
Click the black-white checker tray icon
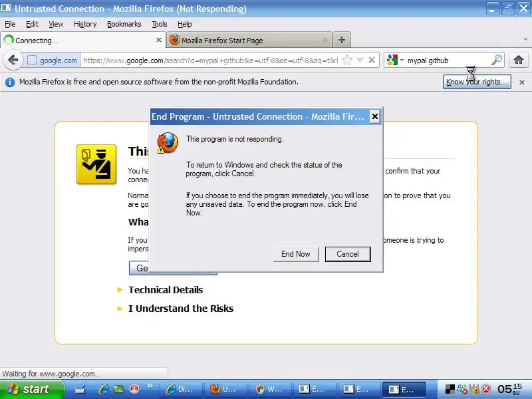click(x=450, y=389)
